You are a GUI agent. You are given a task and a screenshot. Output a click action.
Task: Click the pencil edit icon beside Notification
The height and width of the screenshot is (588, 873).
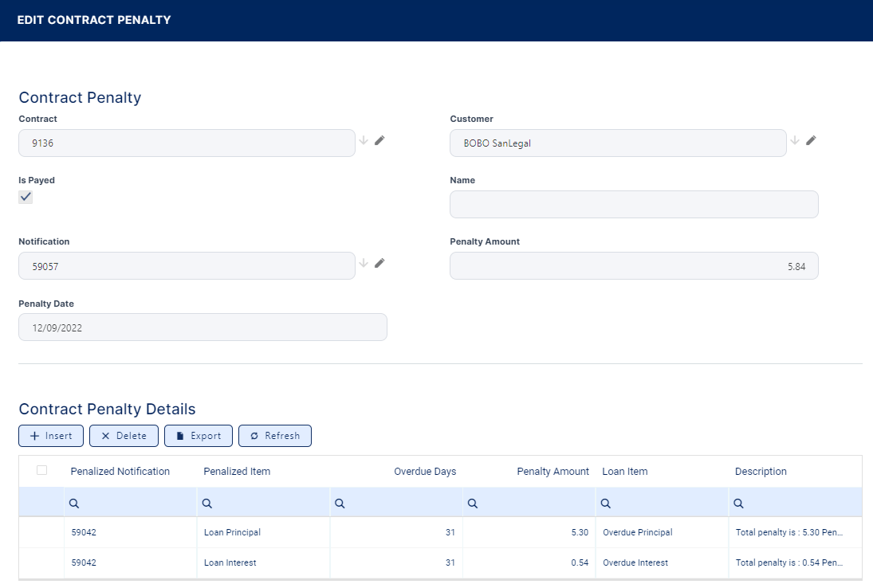(379, 264)
